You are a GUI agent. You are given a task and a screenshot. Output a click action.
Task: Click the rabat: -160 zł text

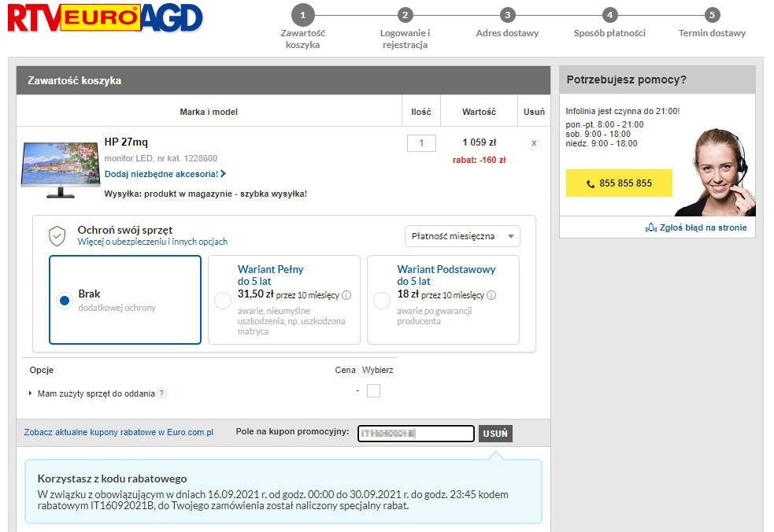(479, 160)
